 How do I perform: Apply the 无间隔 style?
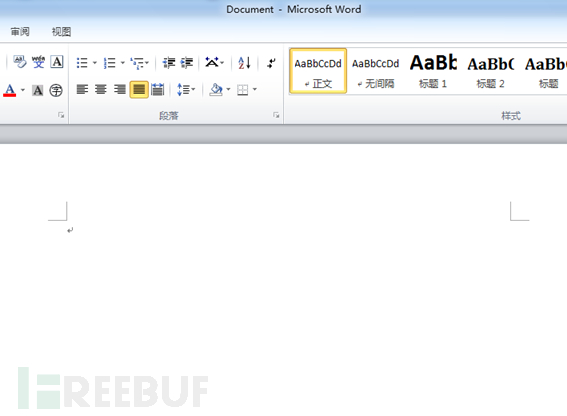375,71
